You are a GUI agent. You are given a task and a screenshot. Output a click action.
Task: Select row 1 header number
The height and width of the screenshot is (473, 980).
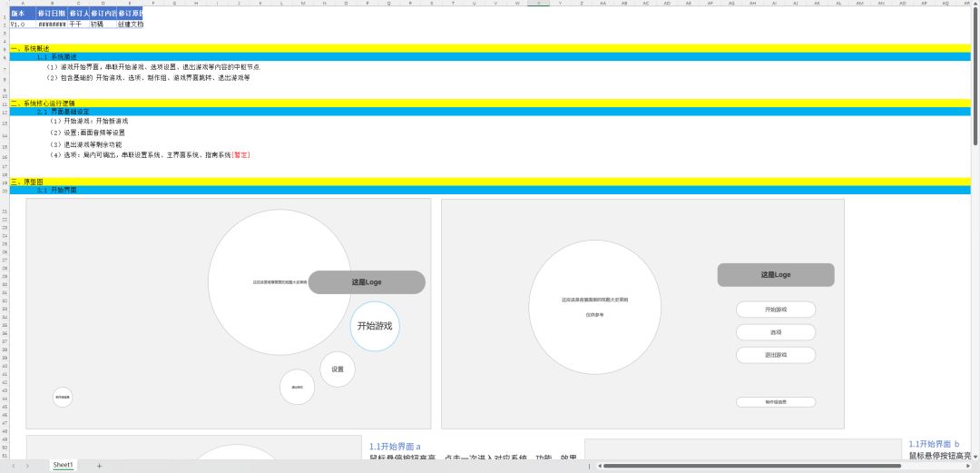coord(5,13)
